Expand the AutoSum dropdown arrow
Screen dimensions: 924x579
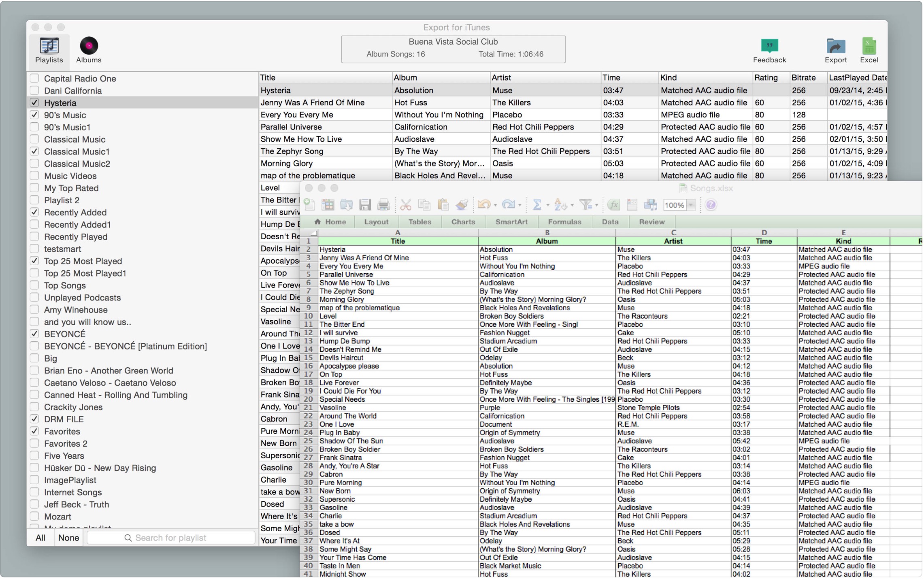548,205
